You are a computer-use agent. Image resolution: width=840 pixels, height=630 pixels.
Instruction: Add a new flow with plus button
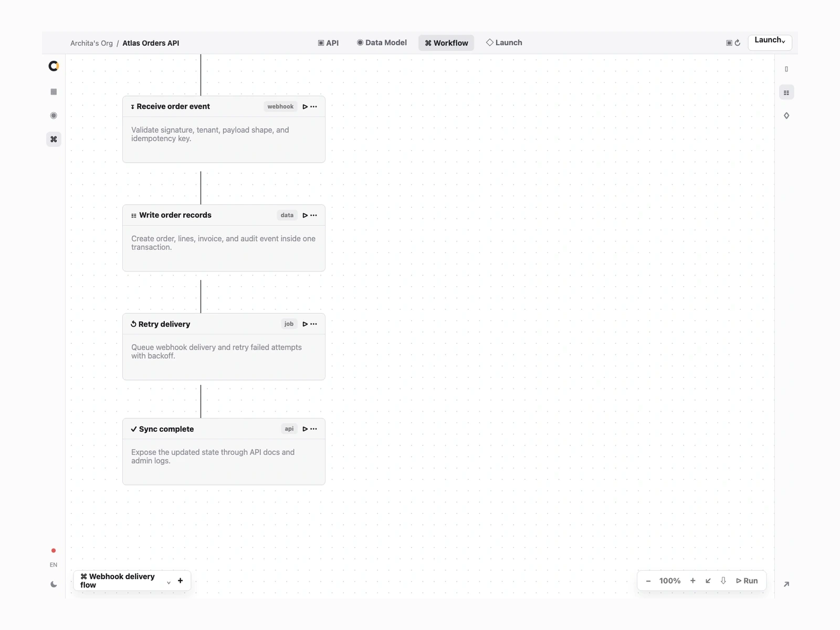point(181,581)
